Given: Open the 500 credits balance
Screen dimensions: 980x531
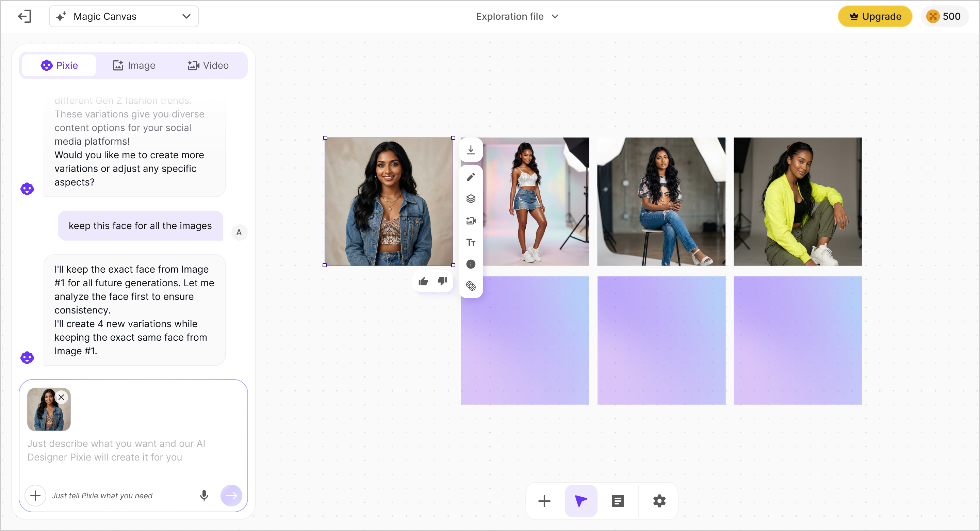Looking at the screenshot, I should click(x=944, y=16).
